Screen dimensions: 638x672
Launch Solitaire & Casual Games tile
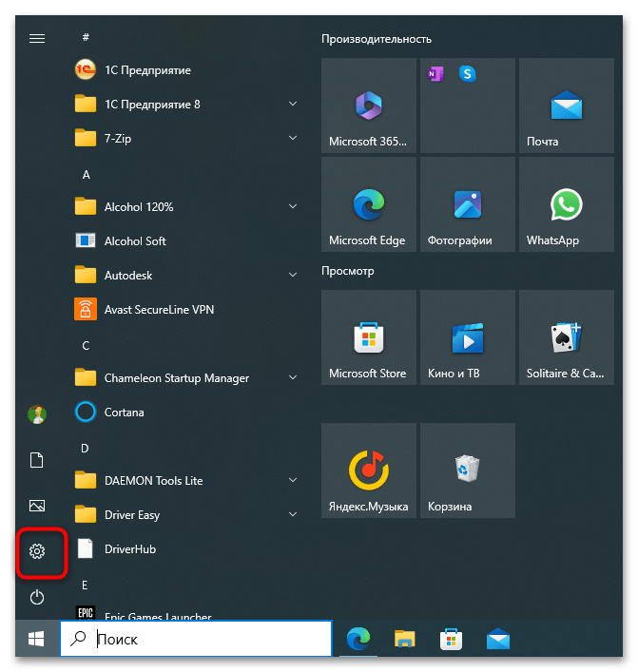567,337
